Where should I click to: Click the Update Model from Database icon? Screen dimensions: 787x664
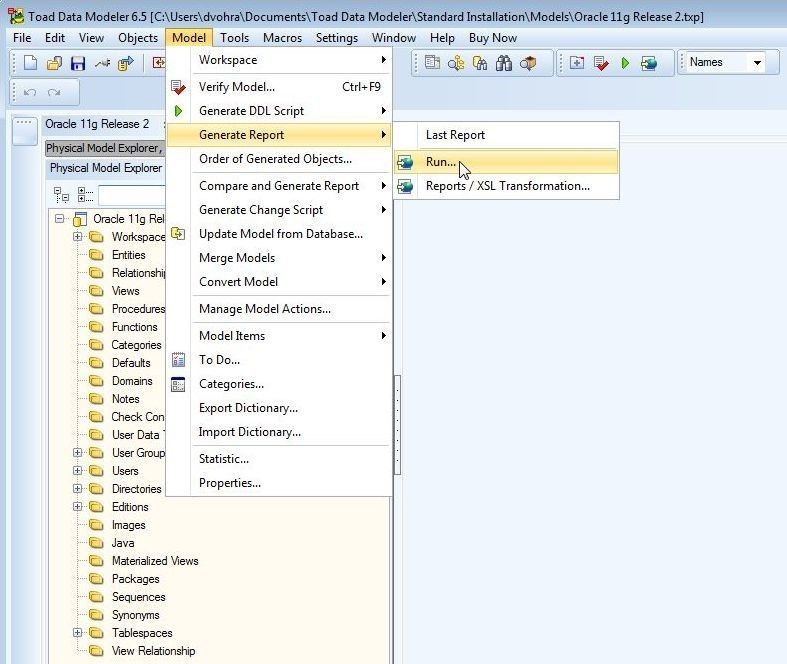pos(178,234)
